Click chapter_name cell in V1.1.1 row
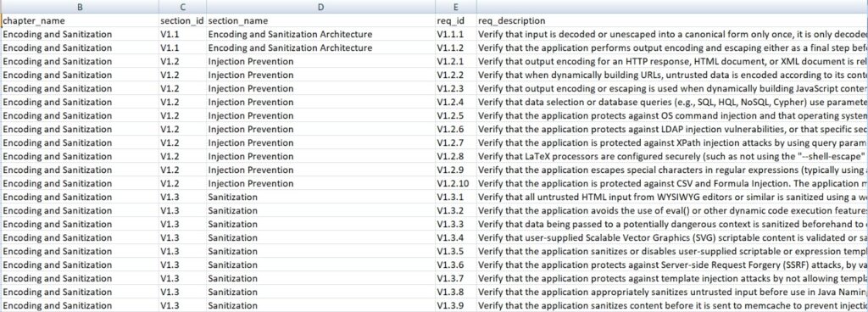868x312 pixels. coord(80,34)
